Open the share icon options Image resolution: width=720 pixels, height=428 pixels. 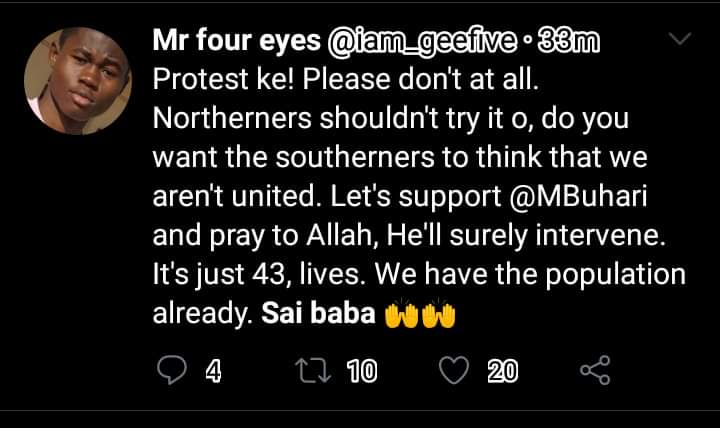595,372
